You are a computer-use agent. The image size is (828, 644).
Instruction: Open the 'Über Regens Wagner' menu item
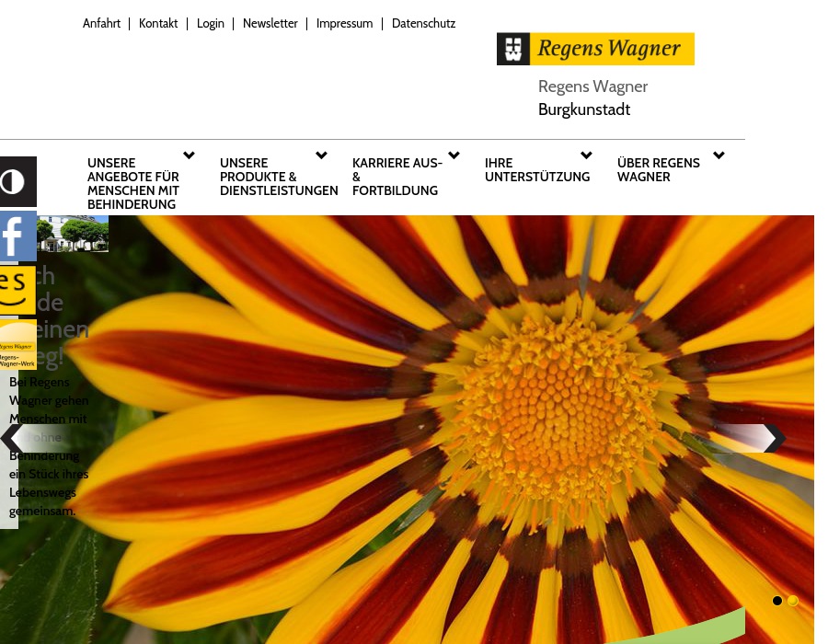coord(658,170)
